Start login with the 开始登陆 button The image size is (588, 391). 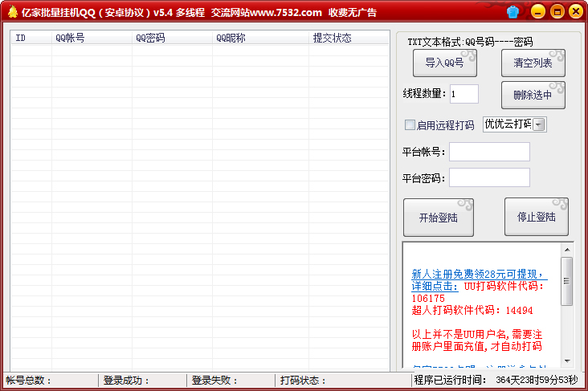tap(438, 218)
